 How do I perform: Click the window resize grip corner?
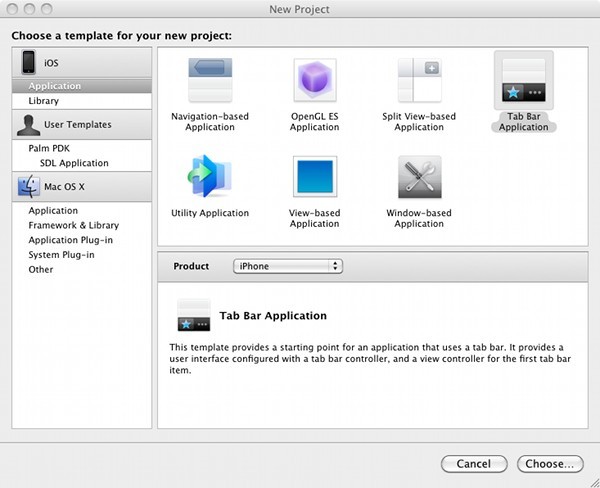click(595, 483)
